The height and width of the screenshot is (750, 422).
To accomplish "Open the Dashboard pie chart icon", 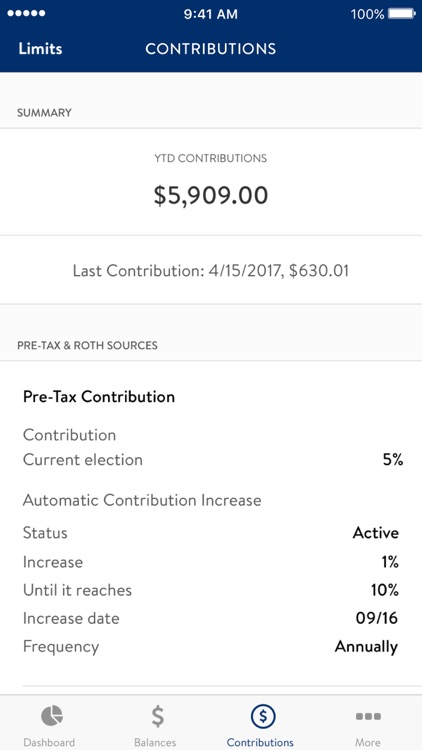I will [52, 716].
